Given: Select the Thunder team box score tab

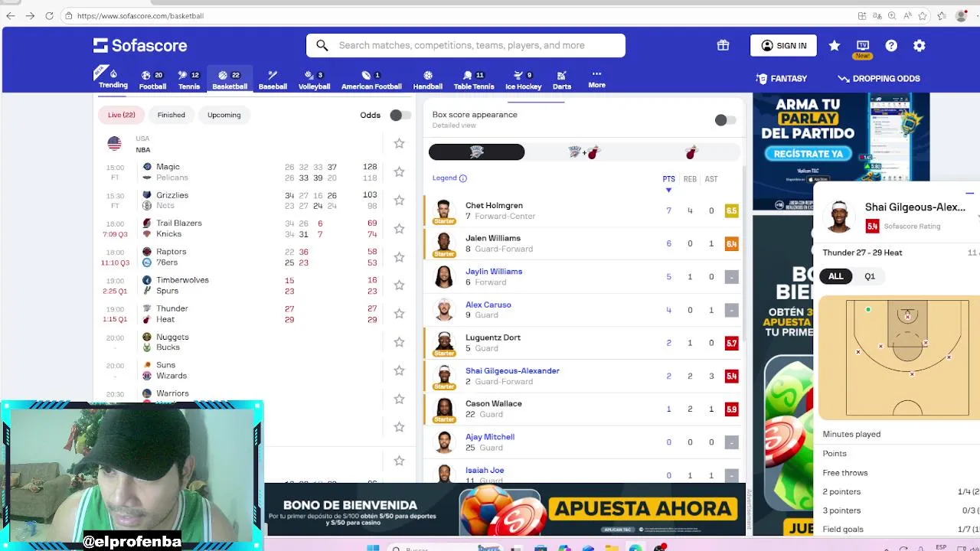Looking at the screenshot, I should click(476, 152).
